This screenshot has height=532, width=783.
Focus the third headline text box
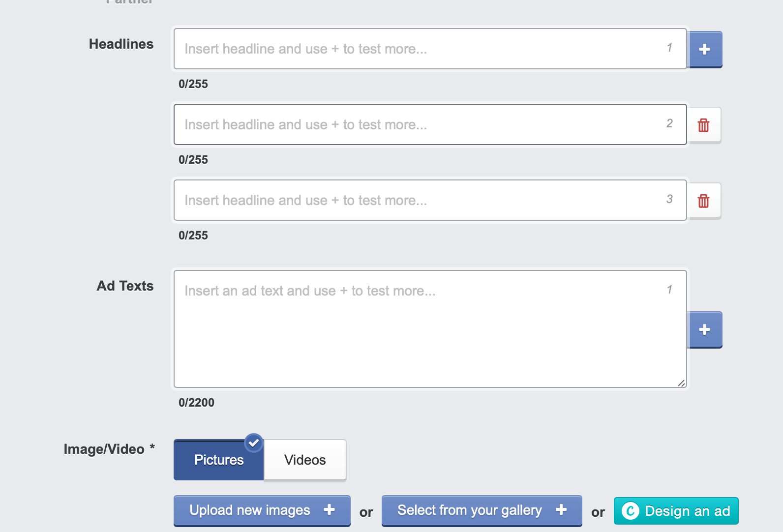coord(418,200)
